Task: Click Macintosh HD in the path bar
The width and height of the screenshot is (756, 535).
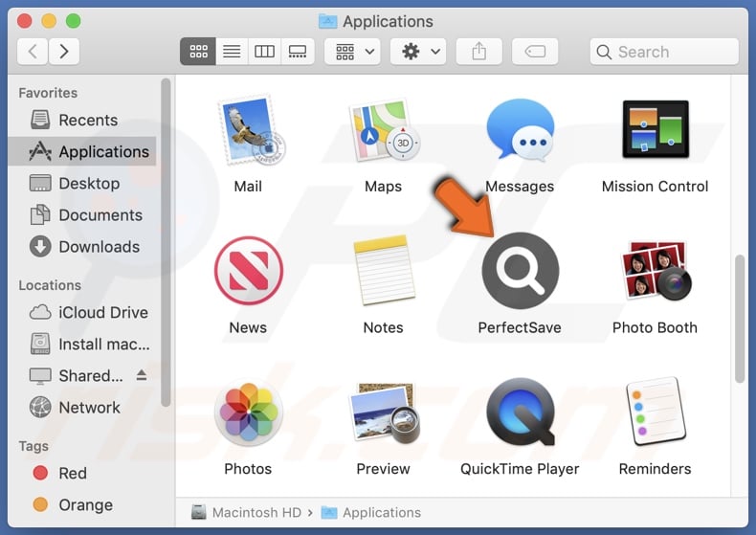Action: coord(246,512)
